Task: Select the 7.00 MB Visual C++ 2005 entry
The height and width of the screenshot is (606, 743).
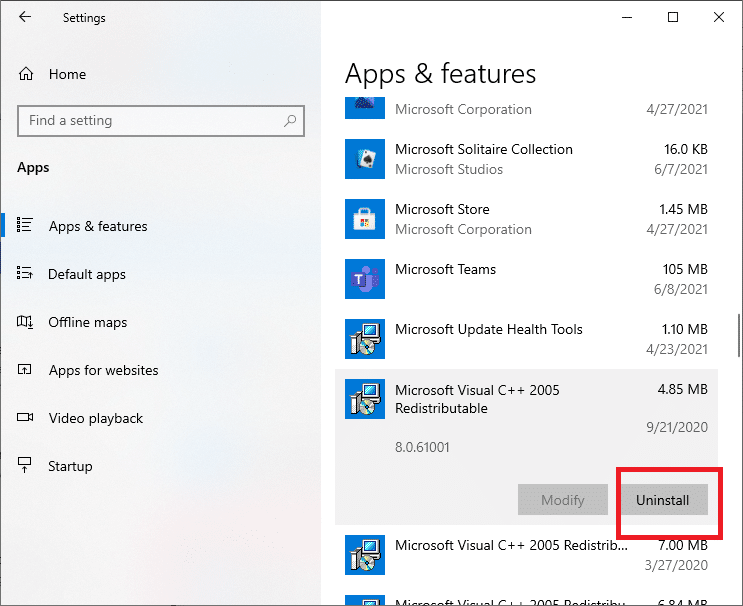Action: 526,555
